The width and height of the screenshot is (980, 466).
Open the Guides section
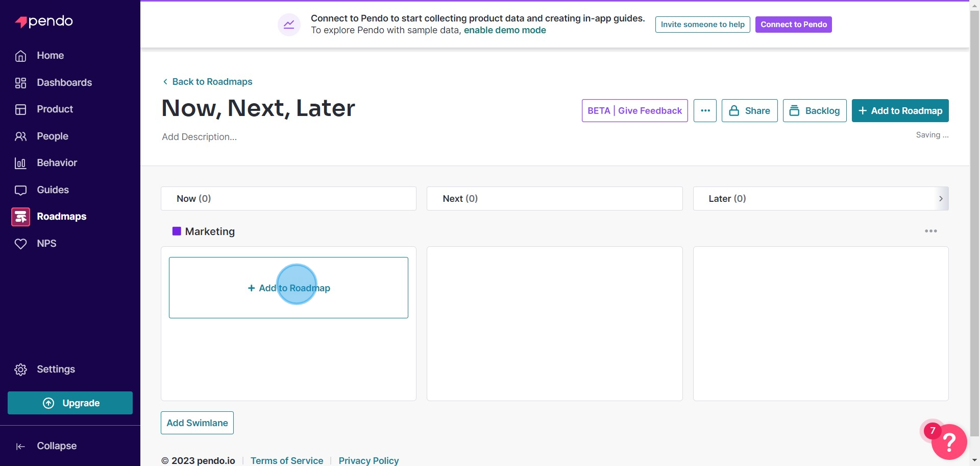(53, 190)
